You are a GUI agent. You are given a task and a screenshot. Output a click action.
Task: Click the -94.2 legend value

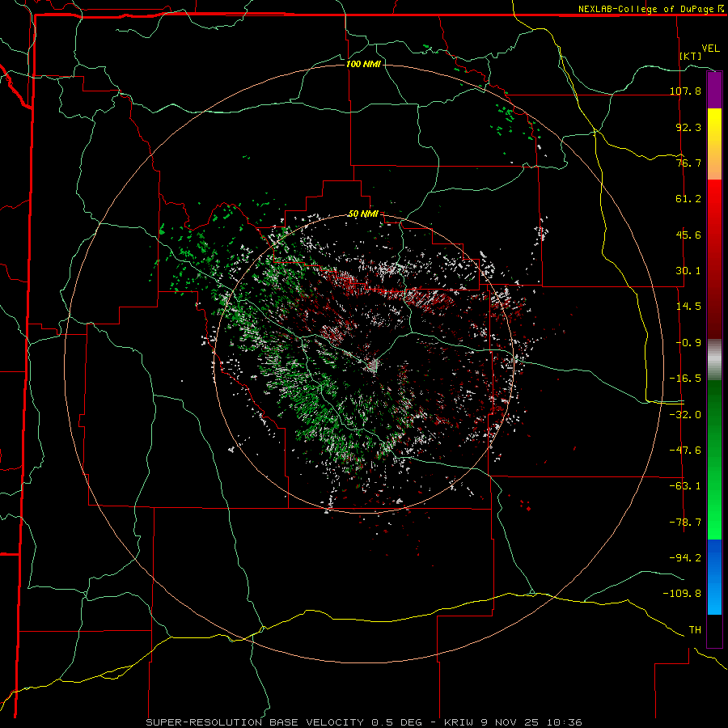[x=685, y=558]
